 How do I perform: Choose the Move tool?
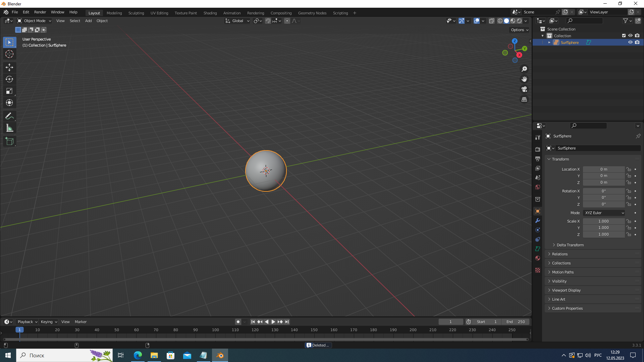(x=9, y=67)
